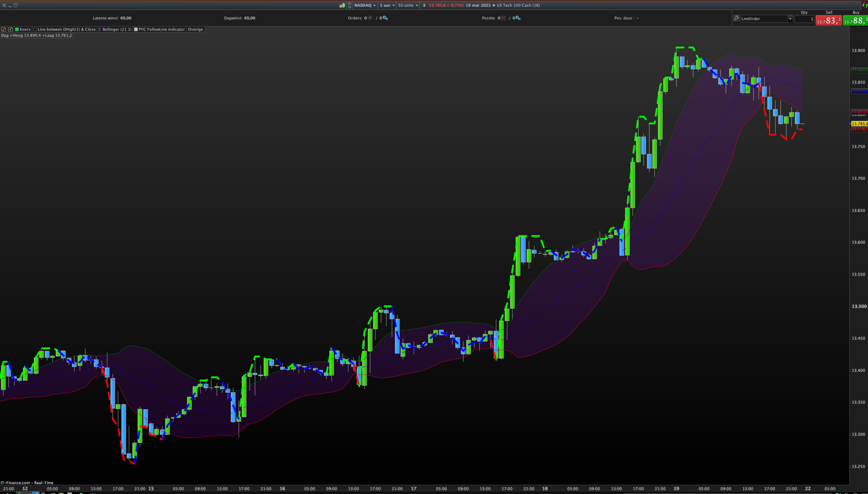The height and width of the screenshot is (494, 868).
Task: Toggle the PYC FollowLine indicator checkbox
Action: point(136,29)
